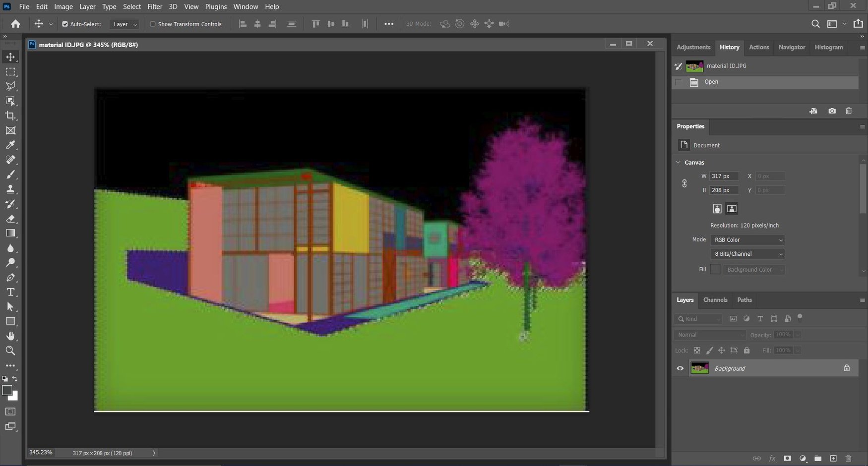Screen dimensions: 868x466
Task: Create a new snapshot in History panel
Action: point(832,111)
